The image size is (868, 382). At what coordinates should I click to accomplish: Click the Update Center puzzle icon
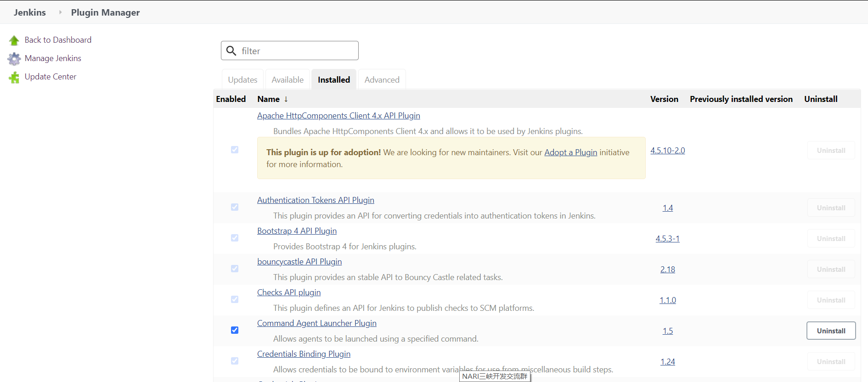click(x=14, y=77)
